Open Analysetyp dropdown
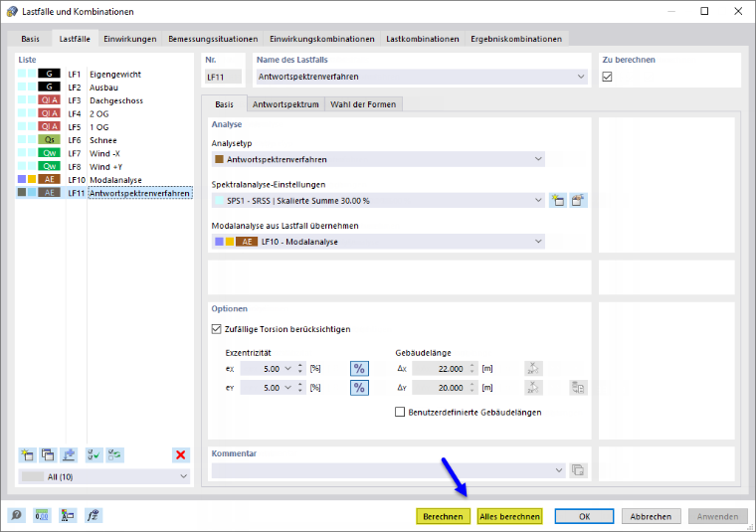 (538, 159)
